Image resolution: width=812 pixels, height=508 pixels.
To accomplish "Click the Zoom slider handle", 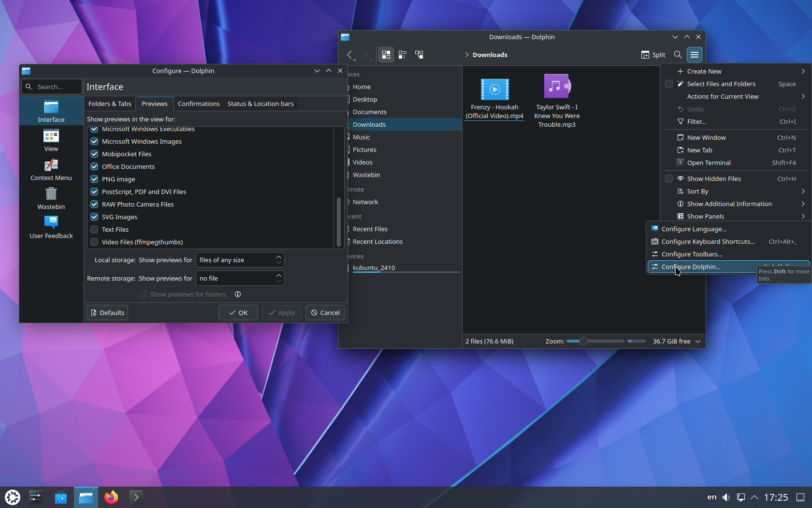I will 583,341.
